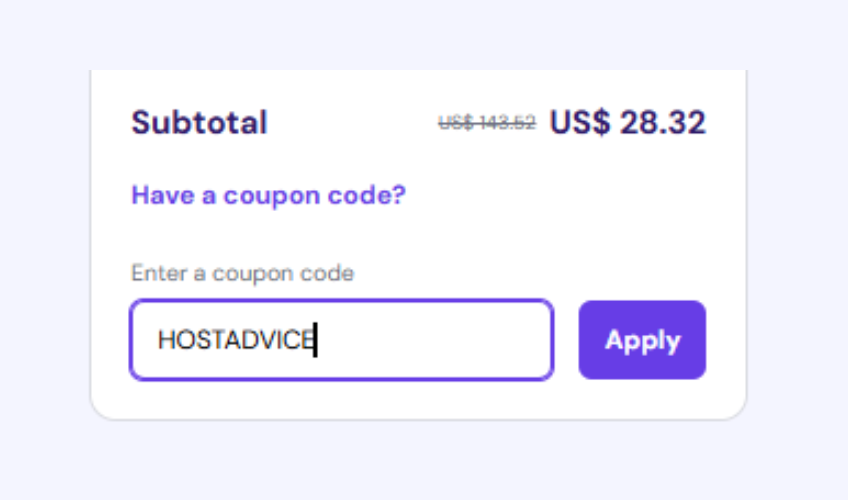Open the "Have a coupon code?" link
848x500 pixels.
(268, 195)
